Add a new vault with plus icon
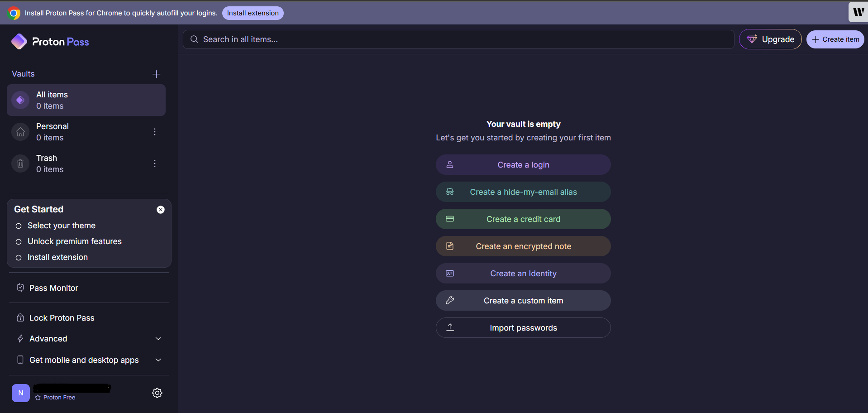The height and width of the screenshot is (413, 868). pyautogui.click(x=156, y=74)
